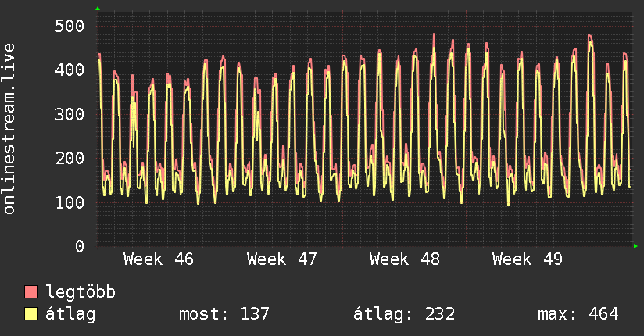Click the green arrow atop the y-axis
The width and height of the screenshot is (644, 336).
98,9
